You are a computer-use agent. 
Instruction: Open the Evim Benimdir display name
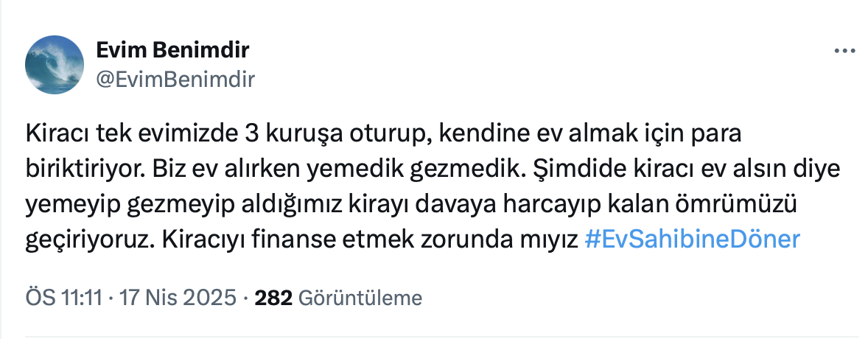pos(172,51)
